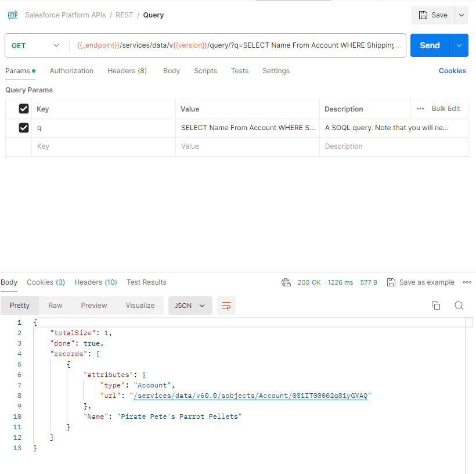Click line number 10 in the gutter
The image size is (476, 474).
click(17, 416)
